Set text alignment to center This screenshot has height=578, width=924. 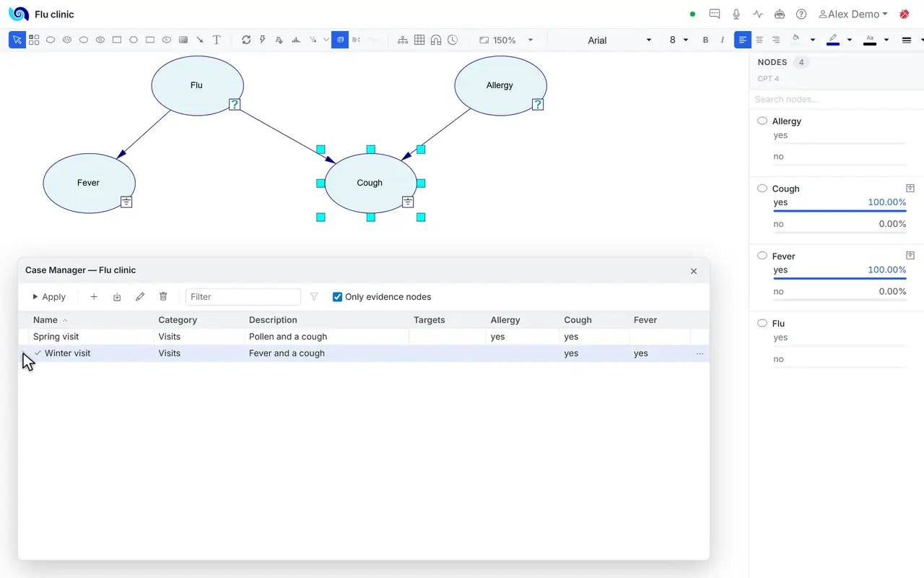click(759, 40)
